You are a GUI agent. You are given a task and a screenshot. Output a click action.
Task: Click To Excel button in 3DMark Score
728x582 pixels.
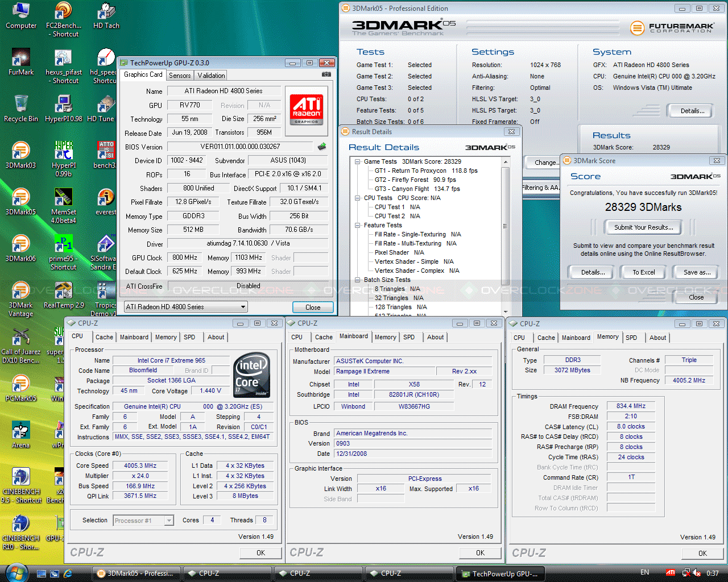tap(644, 272)
